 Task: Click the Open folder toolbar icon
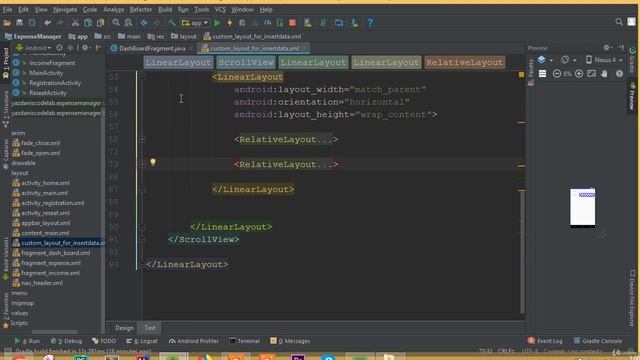[7, 23]
